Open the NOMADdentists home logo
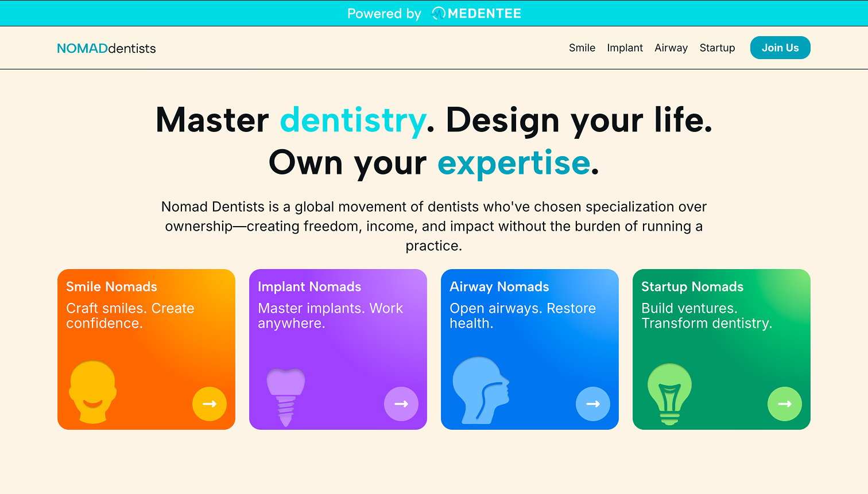The image size is (868, 494). [x=106, y=48]
